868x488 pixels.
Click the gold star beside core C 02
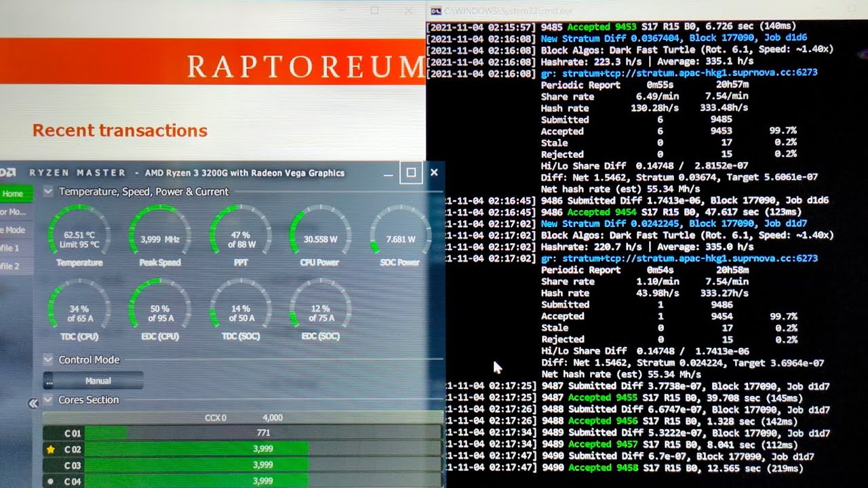(50, 449)
